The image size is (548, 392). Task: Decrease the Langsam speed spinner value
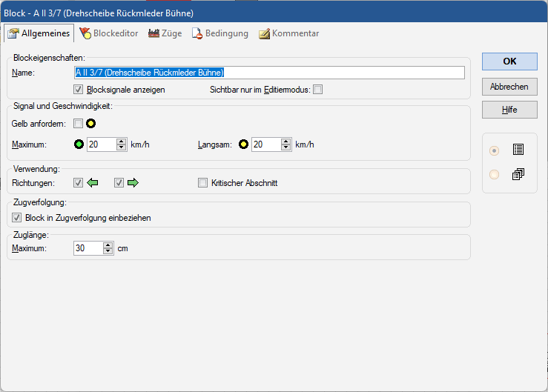coord(286,148)
